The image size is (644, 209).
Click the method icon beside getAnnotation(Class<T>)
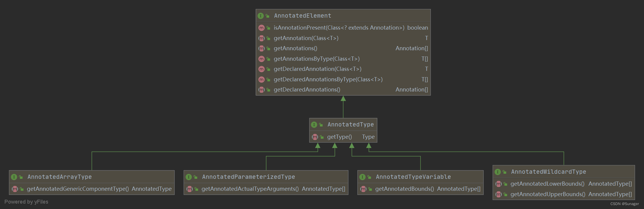262,38
